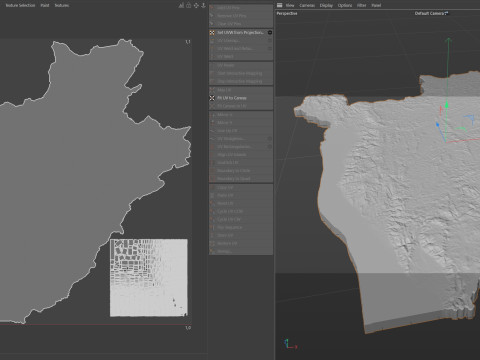Open the Panel menu

[376, 5]
